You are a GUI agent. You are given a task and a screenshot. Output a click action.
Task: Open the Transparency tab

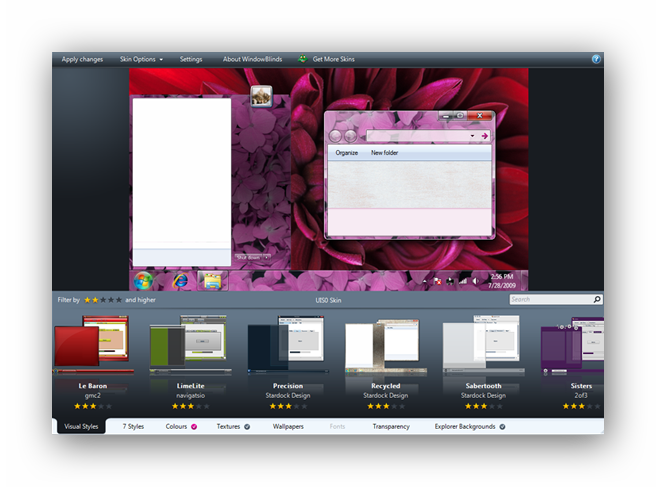(x=391, y=426)
